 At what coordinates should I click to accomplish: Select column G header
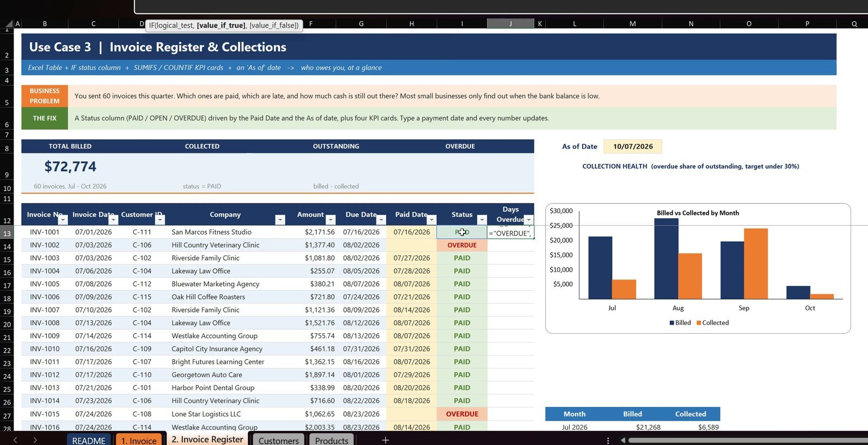tap(361, 23)
